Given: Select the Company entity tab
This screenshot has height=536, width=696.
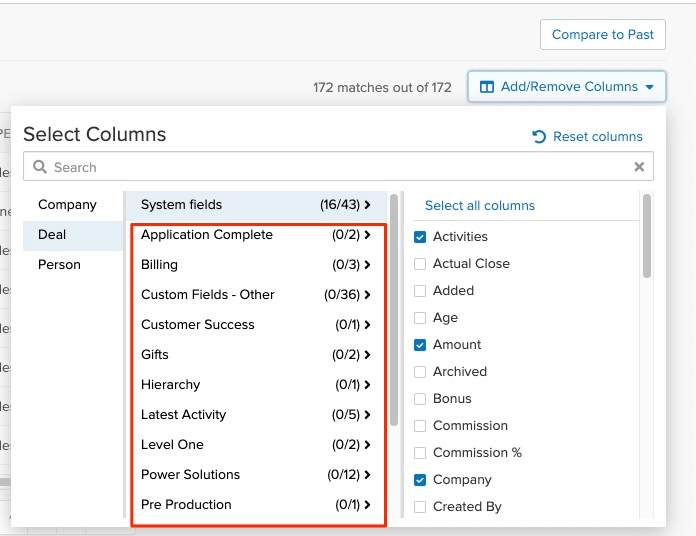Looking at the screenshot, I should (67, 205).
